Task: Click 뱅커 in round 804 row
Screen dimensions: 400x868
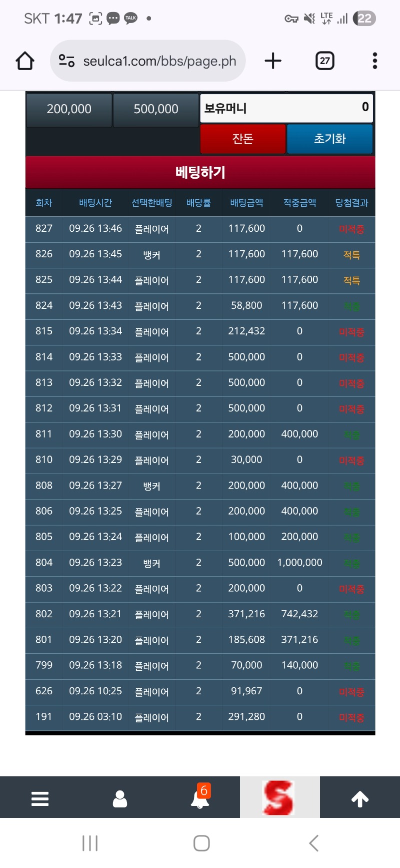Action: (151, 564)
